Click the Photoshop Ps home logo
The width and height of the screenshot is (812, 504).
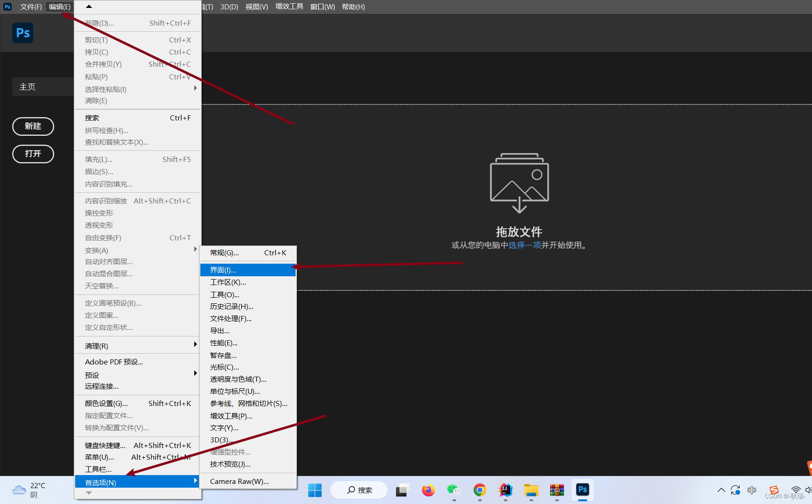pyautogui.click(x=22, y=33)
